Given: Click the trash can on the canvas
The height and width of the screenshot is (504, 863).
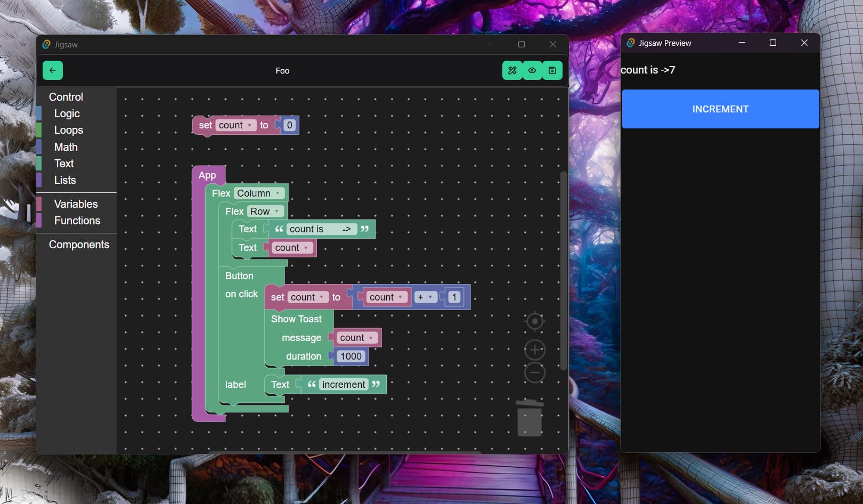Looking at the screenshot, I should (x=530, y=419).
